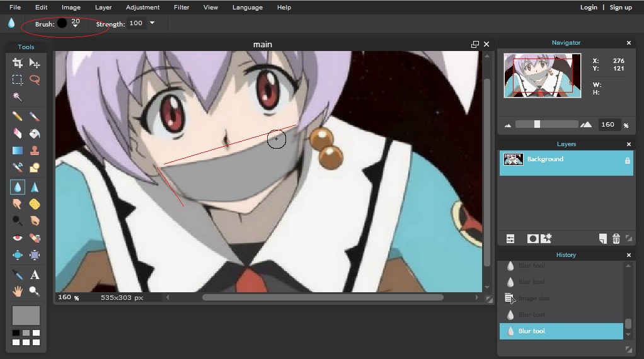Click the Navigator zoom slider handle
Image resolution: width=644 pixels, height=359 pixels.
point(537,124)
